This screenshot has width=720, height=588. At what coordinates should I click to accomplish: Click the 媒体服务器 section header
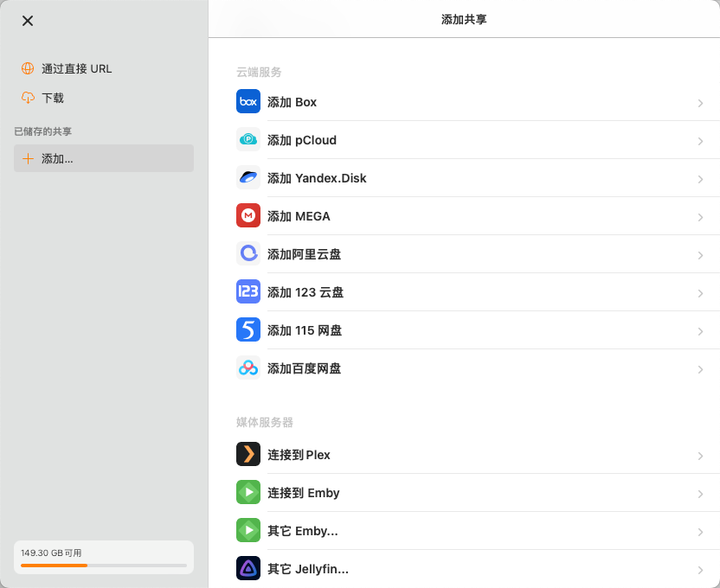(x=265, y=422)
